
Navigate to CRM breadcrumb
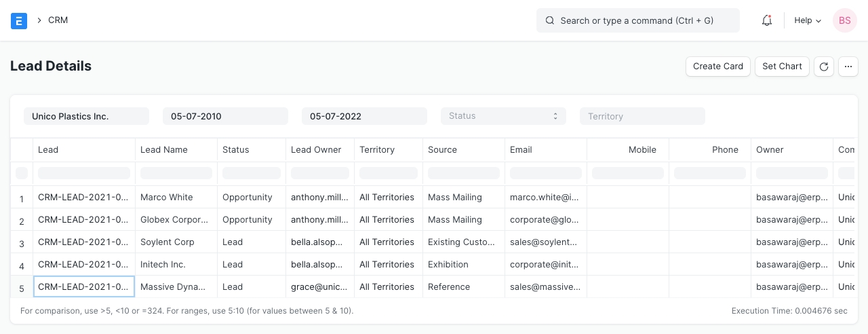coord(58,20)
